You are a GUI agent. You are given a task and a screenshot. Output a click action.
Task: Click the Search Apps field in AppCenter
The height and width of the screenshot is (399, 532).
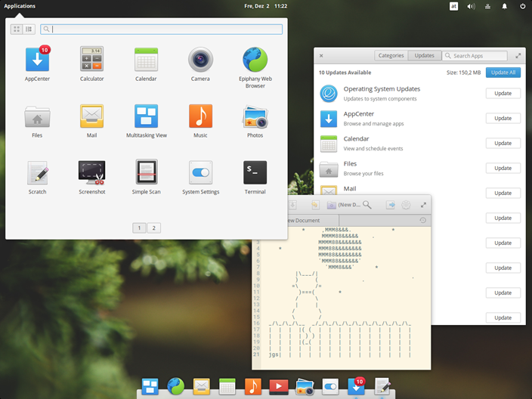[x=475, y=56]
